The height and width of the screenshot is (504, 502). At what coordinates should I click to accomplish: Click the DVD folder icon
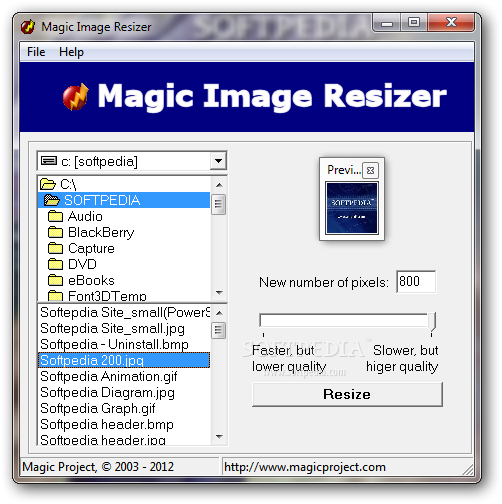click(55, 264)
